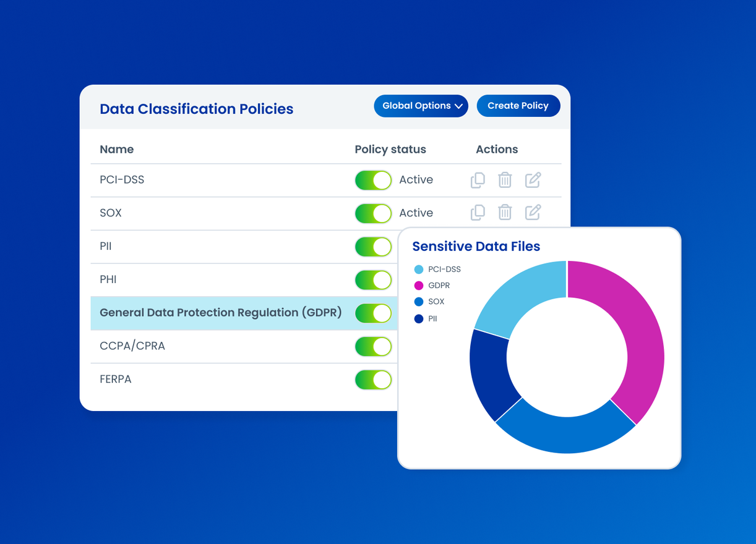Select the PHI policy row name
756x544 pixels.
click(x=108, y=279)
